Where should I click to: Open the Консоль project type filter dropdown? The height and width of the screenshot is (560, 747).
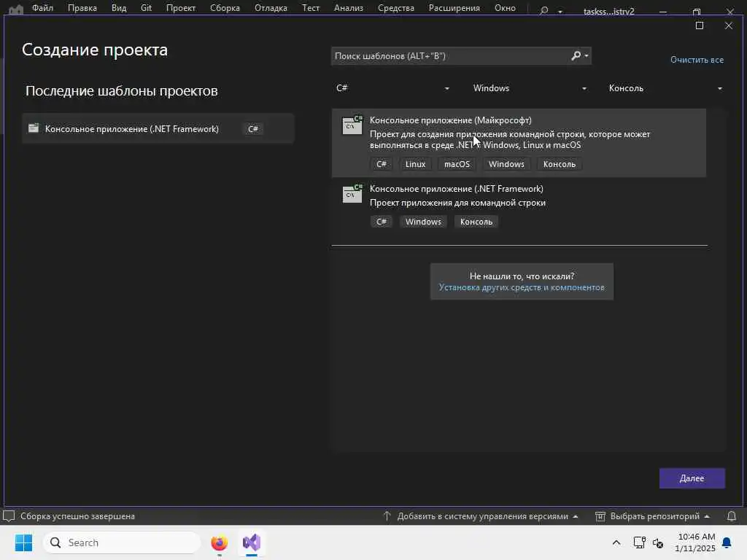665,88
